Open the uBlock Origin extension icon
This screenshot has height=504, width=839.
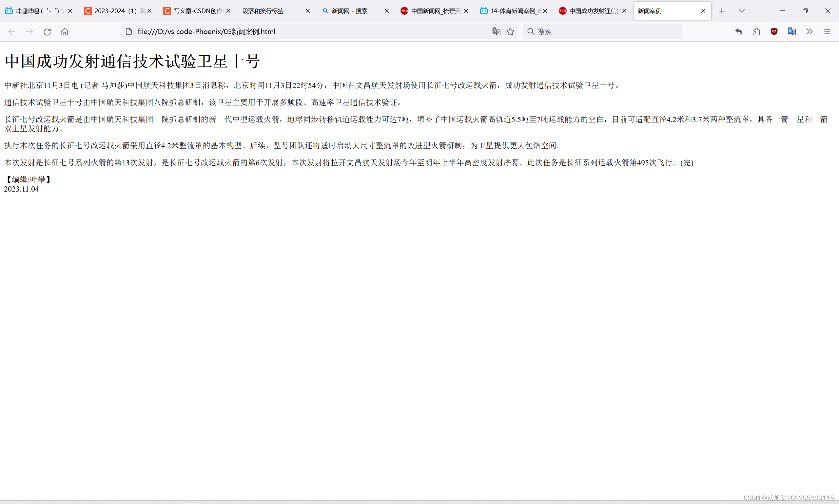pos(774,31)
